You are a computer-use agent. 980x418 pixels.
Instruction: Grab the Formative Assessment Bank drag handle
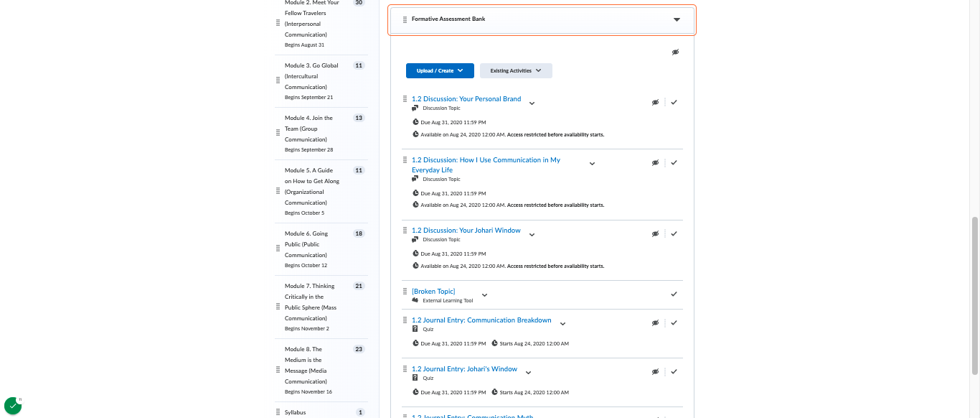tap(405, 19)
